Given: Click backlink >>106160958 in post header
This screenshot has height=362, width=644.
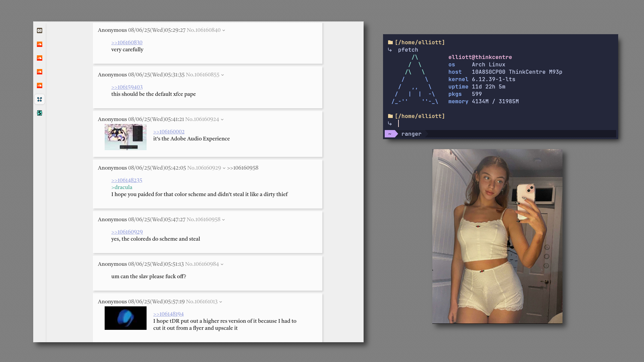Looking at the screenshot, I should (243, 168).
